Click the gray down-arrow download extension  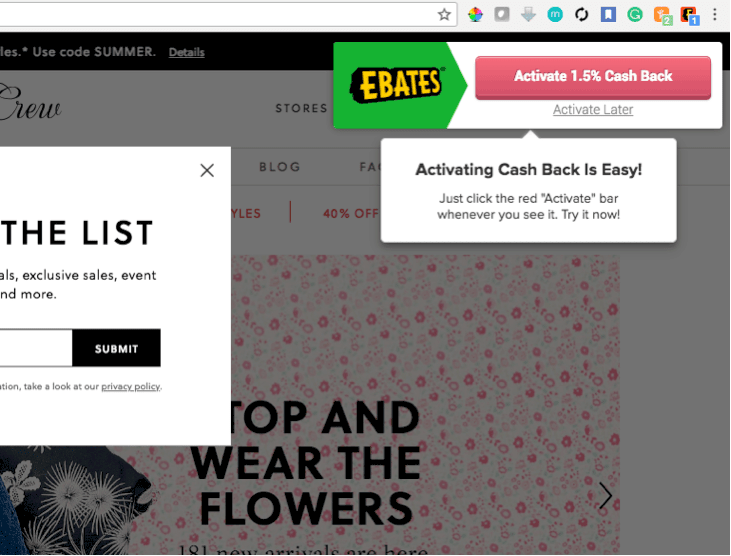[528, 15]
